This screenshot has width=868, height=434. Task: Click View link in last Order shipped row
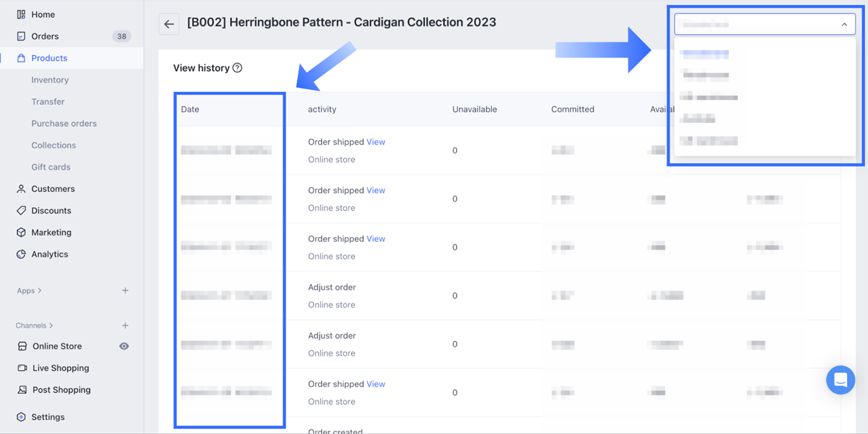376,384
